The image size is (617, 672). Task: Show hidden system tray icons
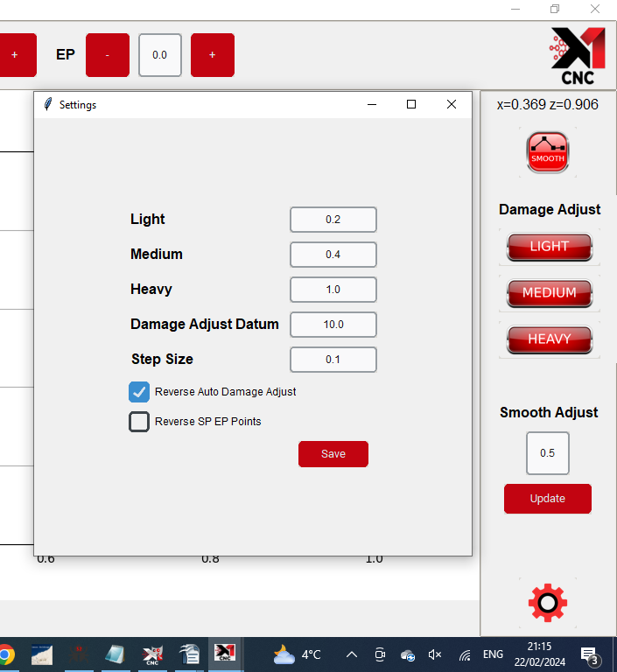[352, 654]
